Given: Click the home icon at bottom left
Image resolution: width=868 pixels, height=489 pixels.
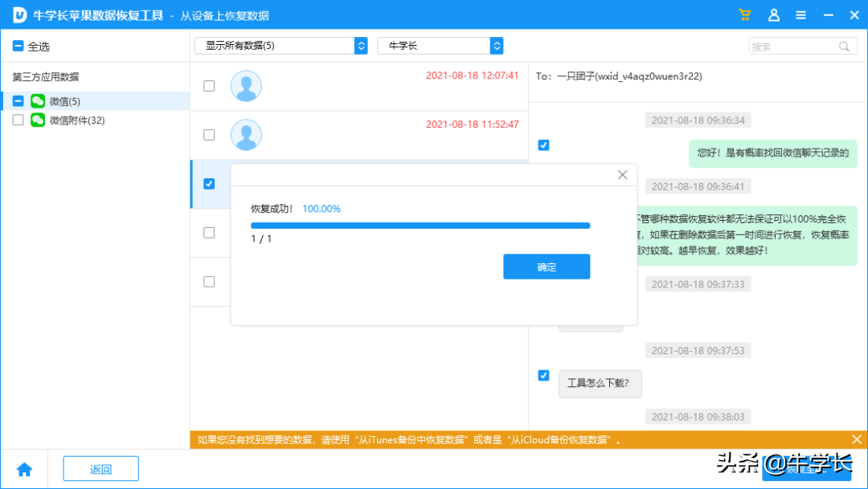Looking at the screenshot, I should pyautogui.click(x=25, y=468).
